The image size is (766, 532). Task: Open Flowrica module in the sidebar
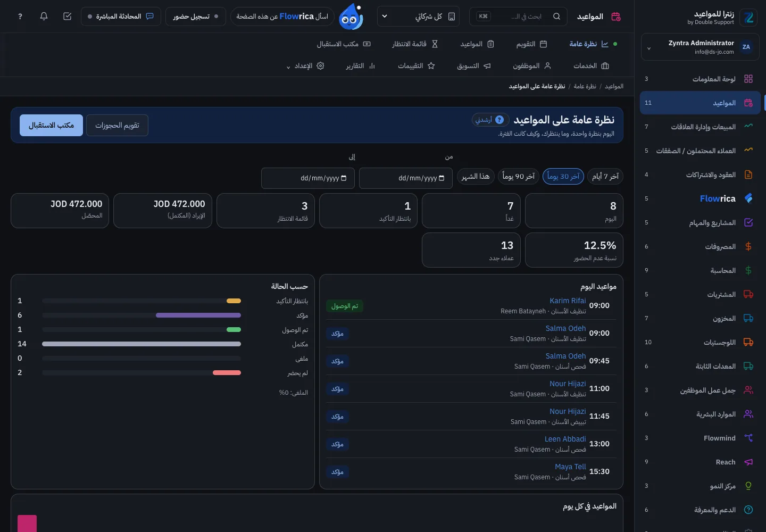click(700, 198)
